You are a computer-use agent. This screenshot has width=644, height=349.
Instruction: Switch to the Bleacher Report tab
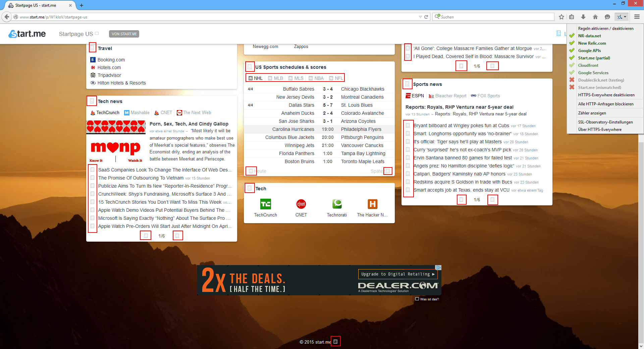pos(447,96)
